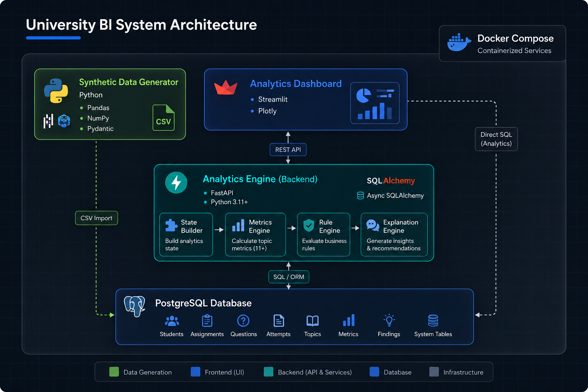
Task: Click the FastAPI lightning bolt icon
Action: (176, 183)
